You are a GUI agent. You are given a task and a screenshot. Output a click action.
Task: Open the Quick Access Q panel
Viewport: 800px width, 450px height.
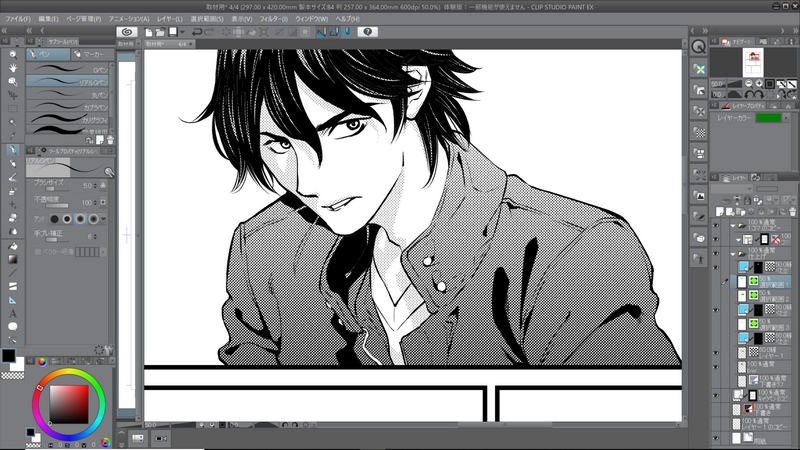pyautogui.click(x=698, y=47)
